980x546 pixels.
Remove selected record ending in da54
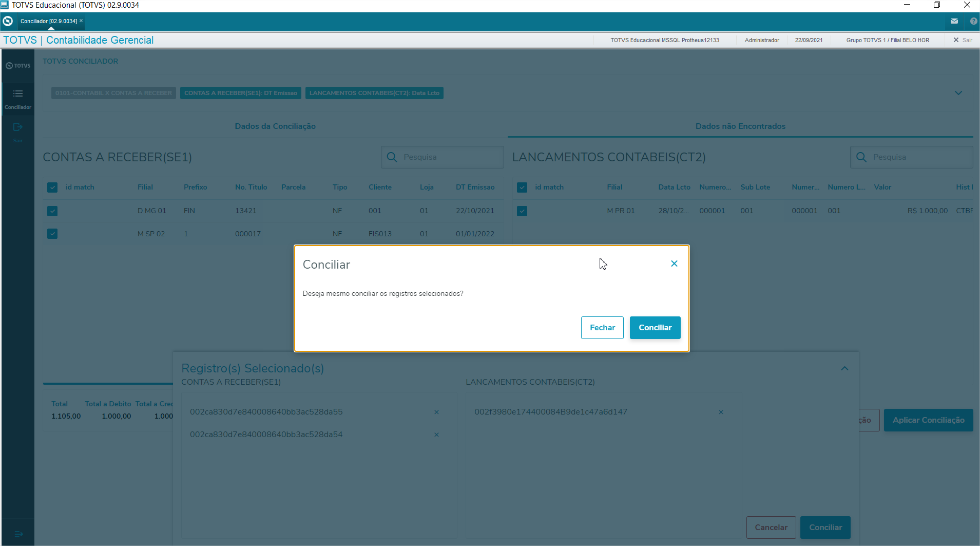(x=436, y=435)
